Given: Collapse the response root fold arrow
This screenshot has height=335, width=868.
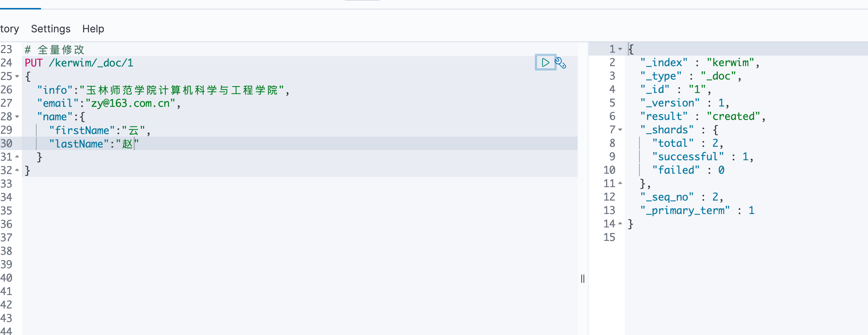Looking at the screenshot, I should (620, 49).
